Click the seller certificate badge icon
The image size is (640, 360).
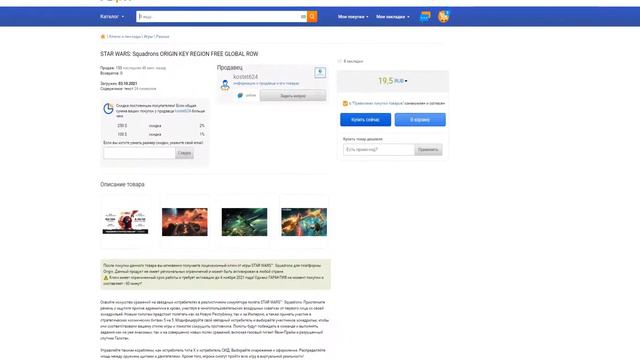point(320,72)
